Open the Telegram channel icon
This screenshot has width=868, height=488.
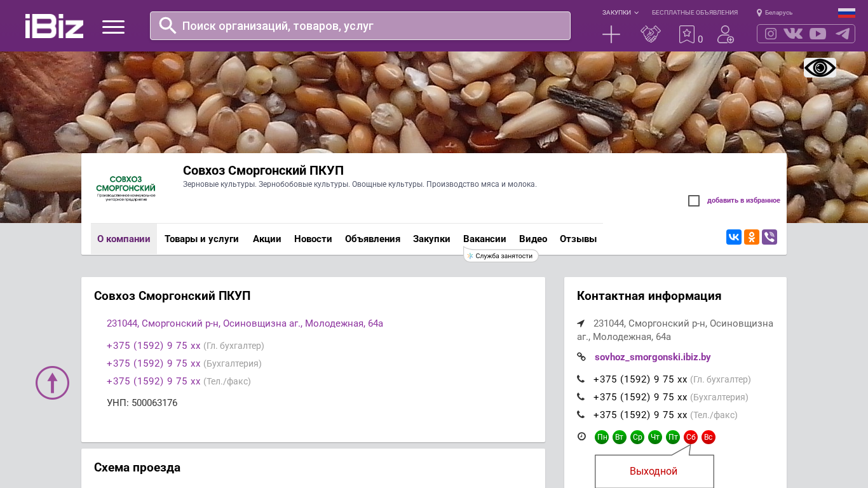coord(843,34)
